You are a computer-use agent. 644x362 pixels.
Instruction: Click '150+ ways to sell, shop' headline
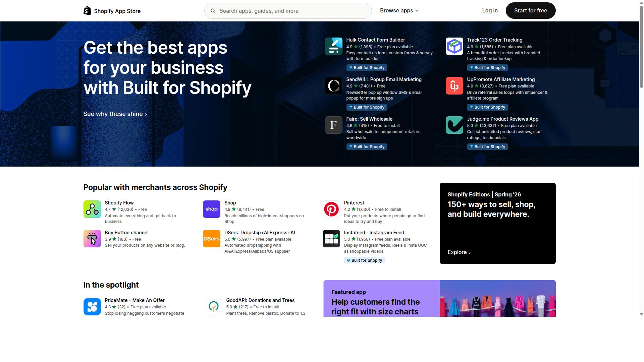click(491, 209)
